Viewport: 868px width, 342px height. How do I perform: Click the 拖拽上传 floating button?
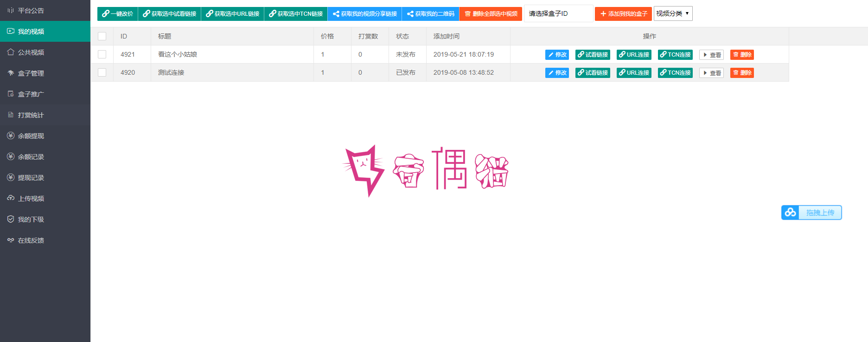811,213
